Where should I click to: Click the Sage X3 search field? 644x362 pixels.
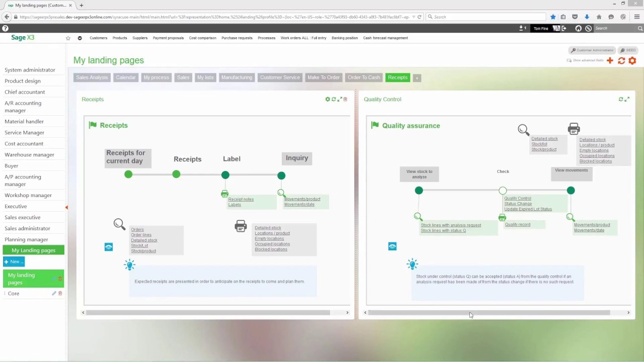(618, 28)
